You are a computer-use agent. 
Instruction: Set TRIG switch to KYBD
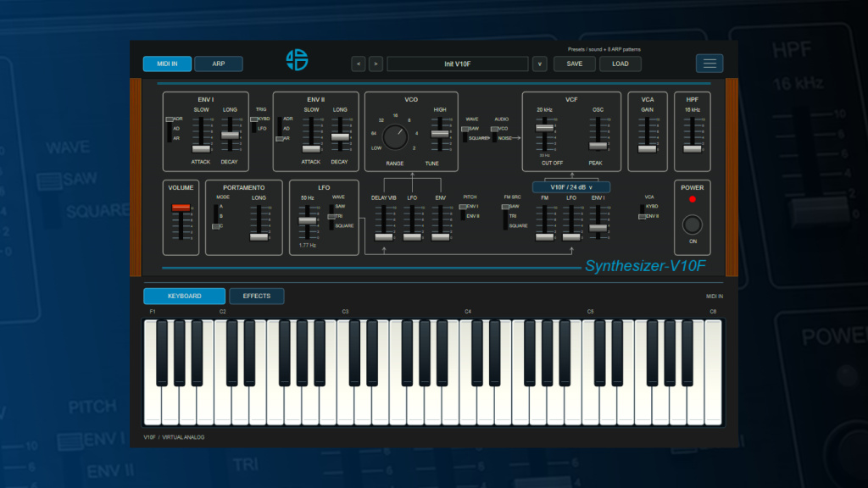tap(254, 119)
